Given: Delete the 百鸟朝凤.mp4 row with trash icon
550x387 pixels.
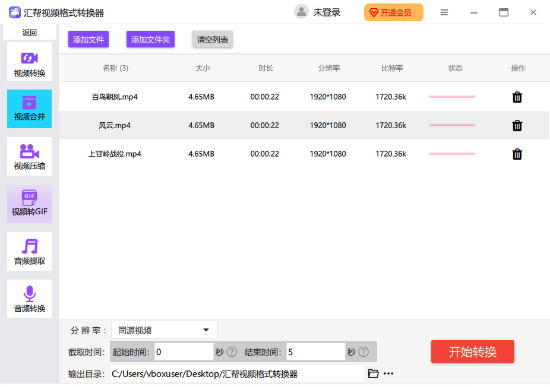Looking at the screenshot, I should point(517,97).
